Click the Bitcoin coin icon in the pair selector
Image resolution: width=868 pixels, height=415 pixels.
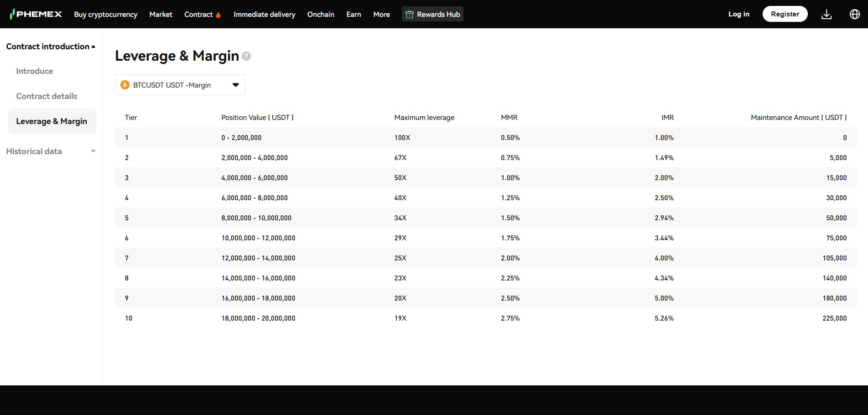point(125,85)
